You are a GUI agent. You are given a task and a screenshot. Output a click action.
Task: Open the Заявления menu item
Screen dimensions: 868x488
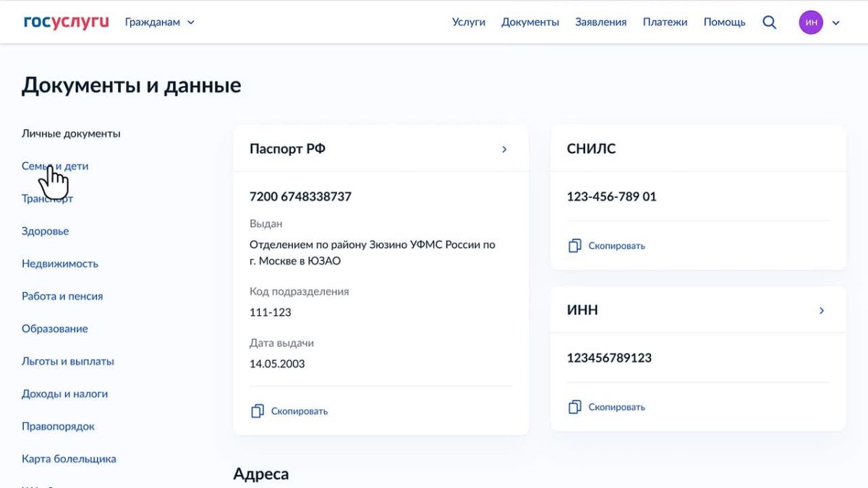click(601, 22)
